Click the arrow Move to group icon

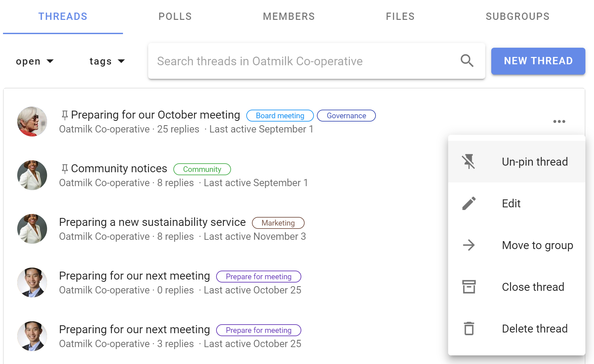tap(469, 245)
